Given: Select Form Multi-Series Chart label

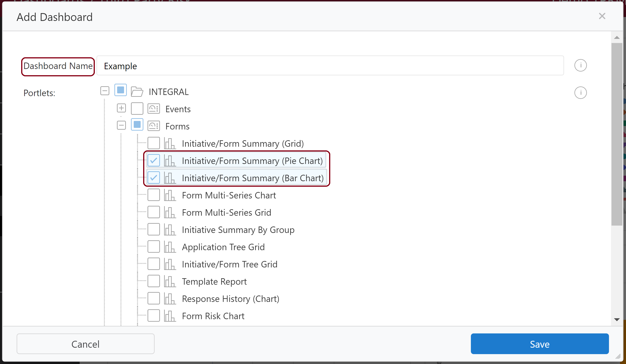Looking at the screenshot, I should [x=229, y=195].
